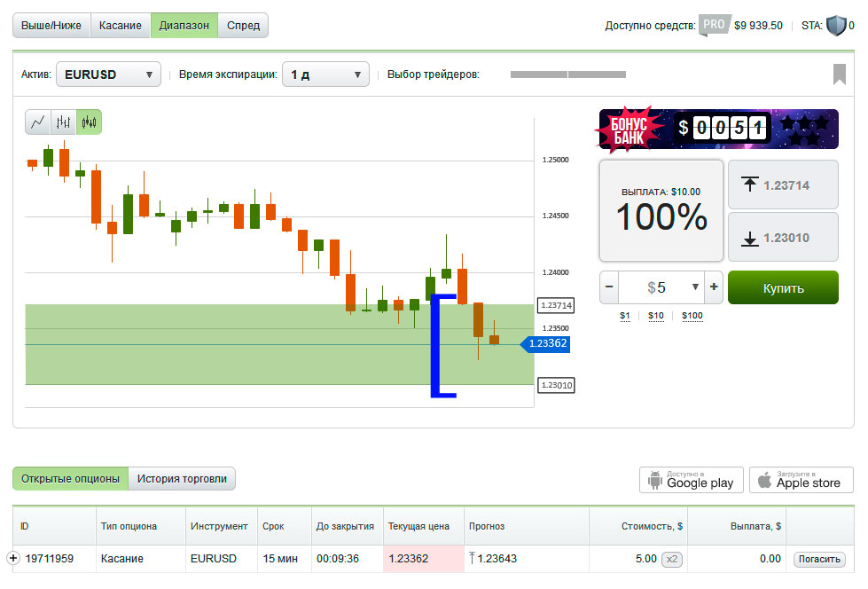Click the 100% payout panel

click(661, 210)
